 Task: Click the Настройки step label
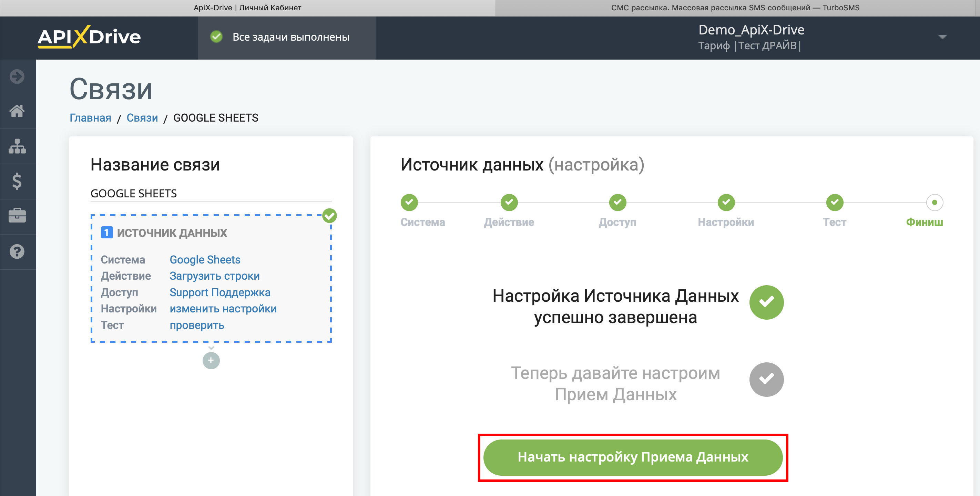726,222
